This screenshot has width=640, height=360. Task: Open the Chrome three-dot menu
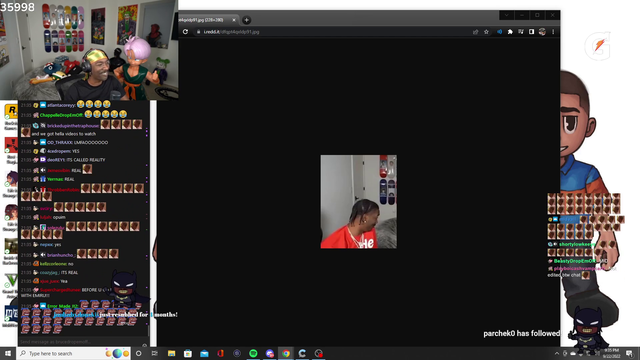[x=553, y=32]
